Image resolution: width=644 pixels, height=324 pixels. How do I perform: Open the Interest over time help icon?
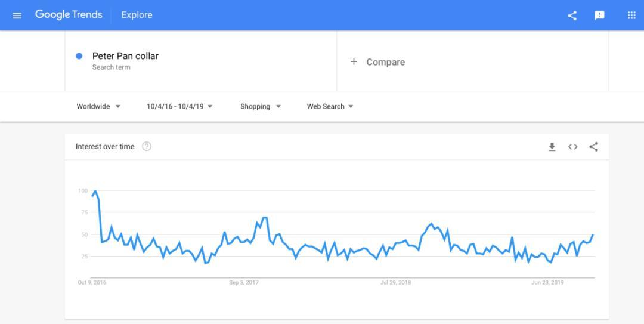(147, 146)
